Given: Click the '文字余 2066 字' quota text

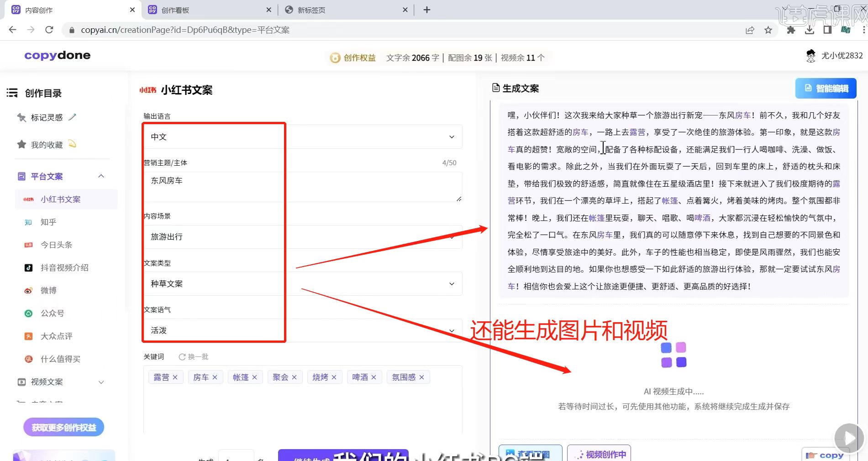Looking at the screenshot, I should (x=413, y=58).
